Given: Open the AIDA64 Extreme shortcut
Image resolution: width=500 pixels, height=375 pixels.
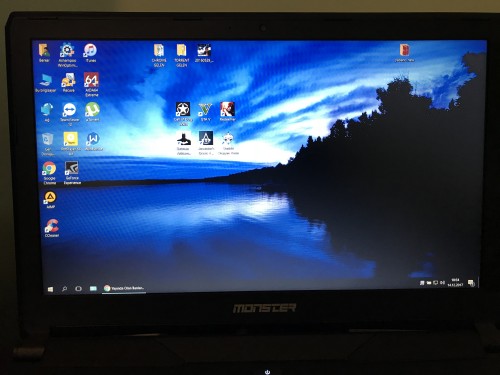Looking at the screenshot, I should point(91,84).
